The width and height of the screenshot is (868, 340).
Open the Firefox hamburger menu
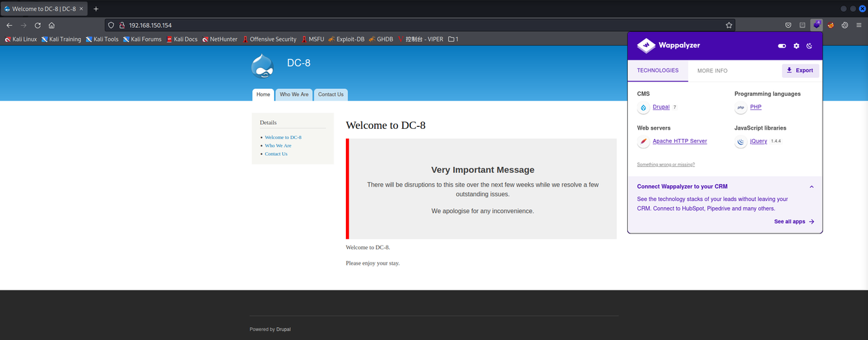click(x=859, y=25)
